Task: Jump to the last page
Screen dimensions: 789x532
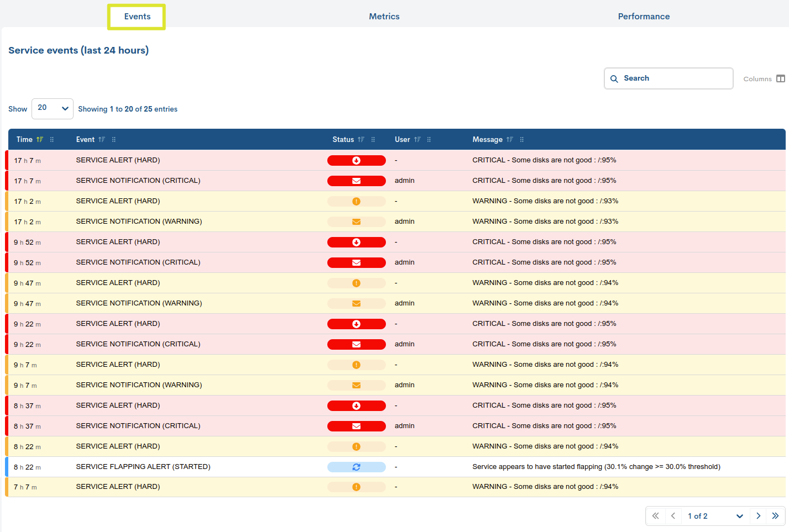Action: pos(775,516)
